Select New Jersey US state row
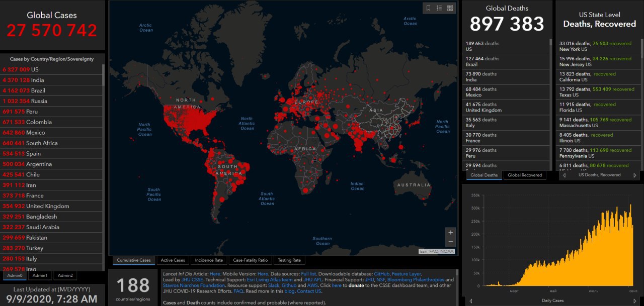 598,61
